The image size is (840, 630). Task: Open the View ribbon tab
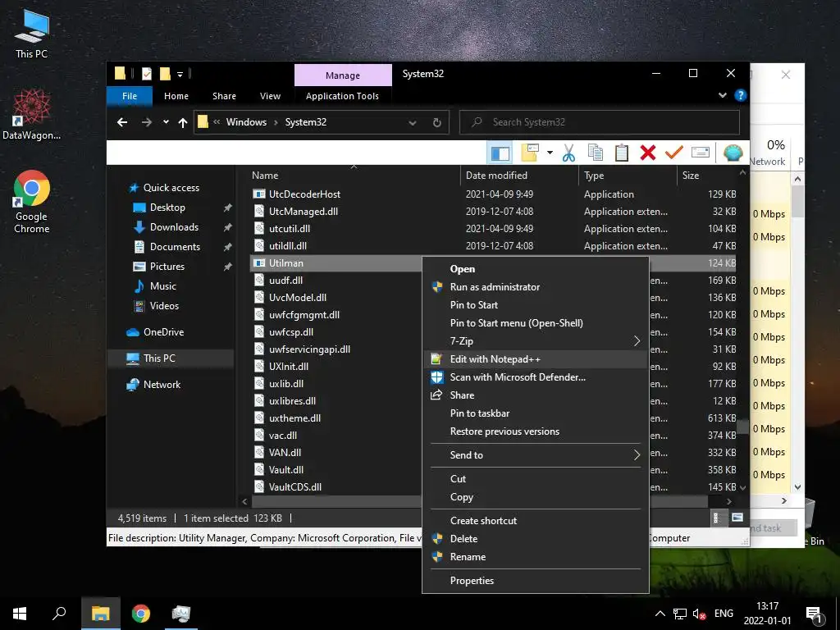click(x=270, y=96)
